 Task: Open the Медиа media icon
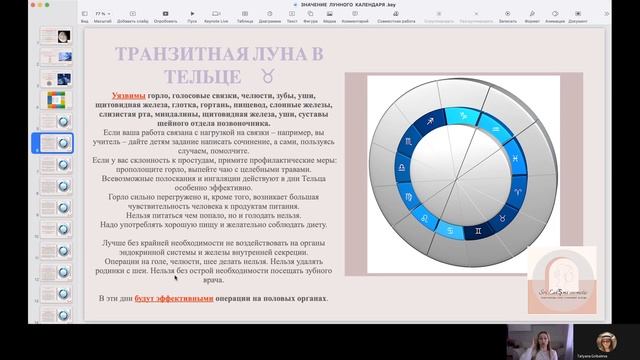click(329, 14)
